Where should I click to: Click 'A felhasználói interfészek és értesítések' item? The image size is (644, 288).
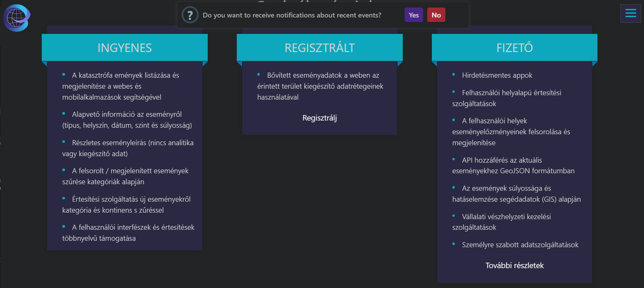click(128, 233)
